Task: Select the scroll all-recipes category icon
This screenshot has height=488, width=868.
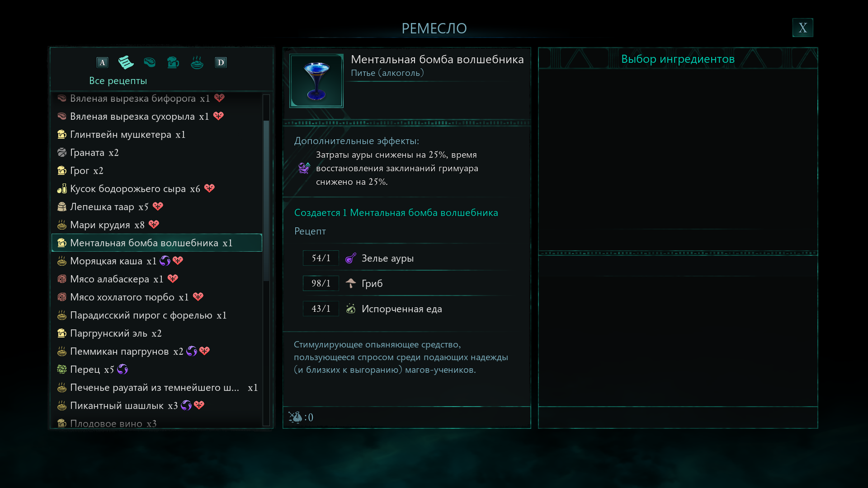Action: 126,62
